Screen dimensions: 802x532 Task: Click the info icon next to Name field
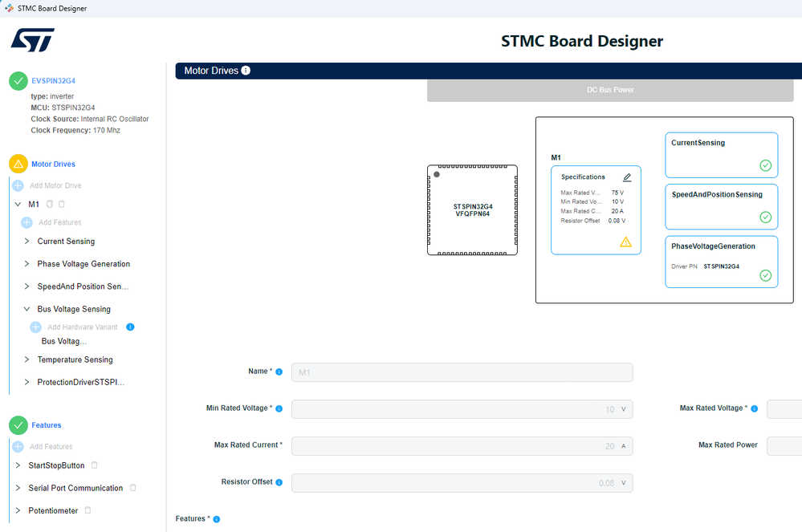[279, 372]
